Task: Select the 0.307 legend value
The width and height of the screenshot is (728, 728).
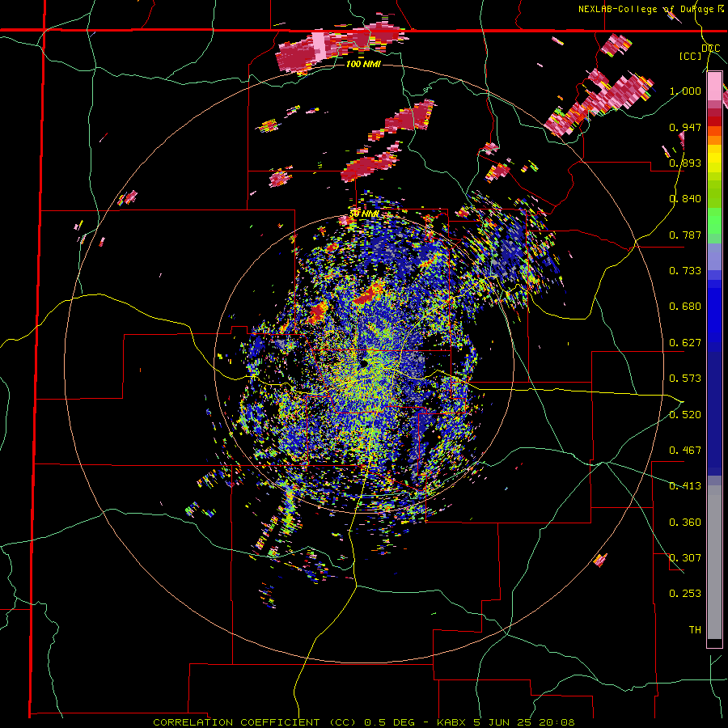Action: (x=685, y=558)
